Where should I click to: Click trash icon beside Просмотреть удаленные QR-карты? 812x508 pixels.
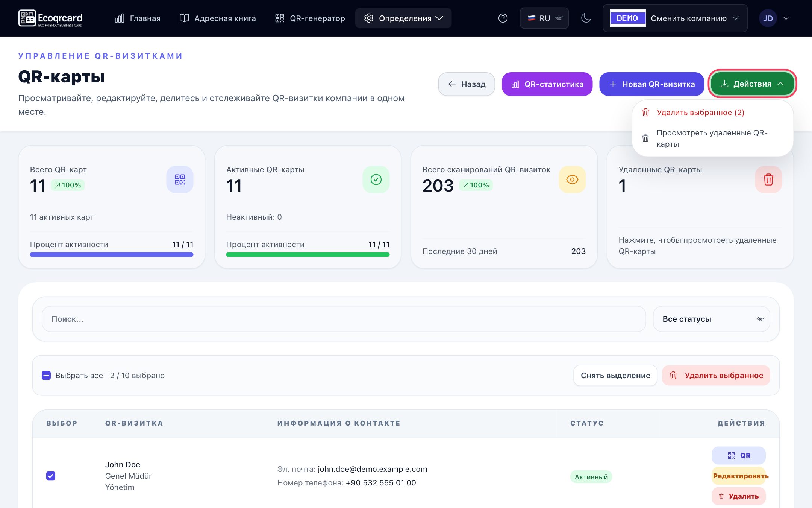pyautogui.click(x=645, y=138)
